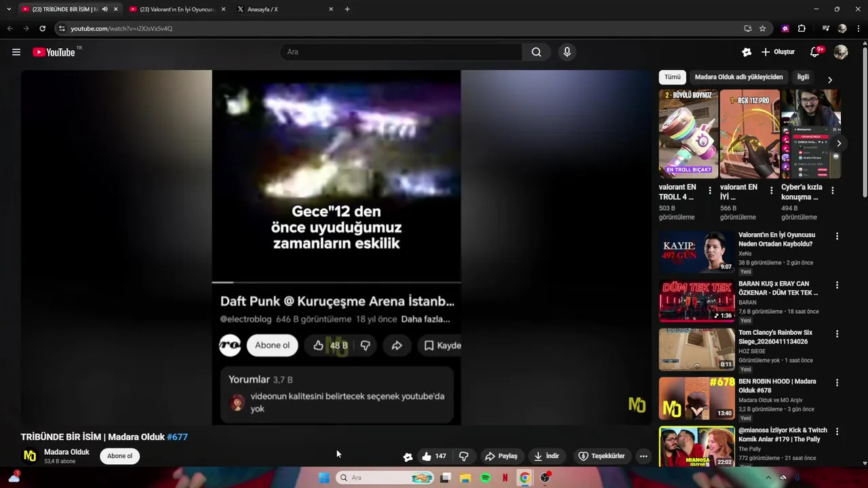The height and width of the screenshot is (488, 868).
Task: Open the weather widget in taskbar
Action: tap(14, 477)
